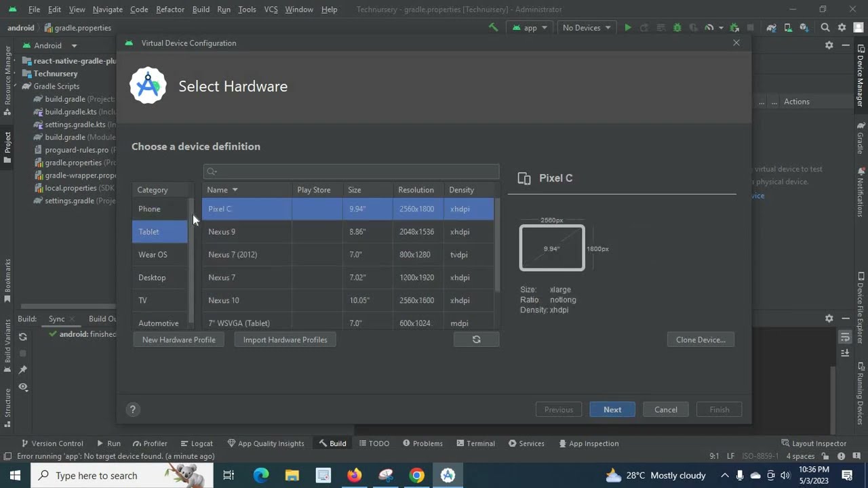
Task: Click the Build panel settings gear icon
Action: point(829,319)
